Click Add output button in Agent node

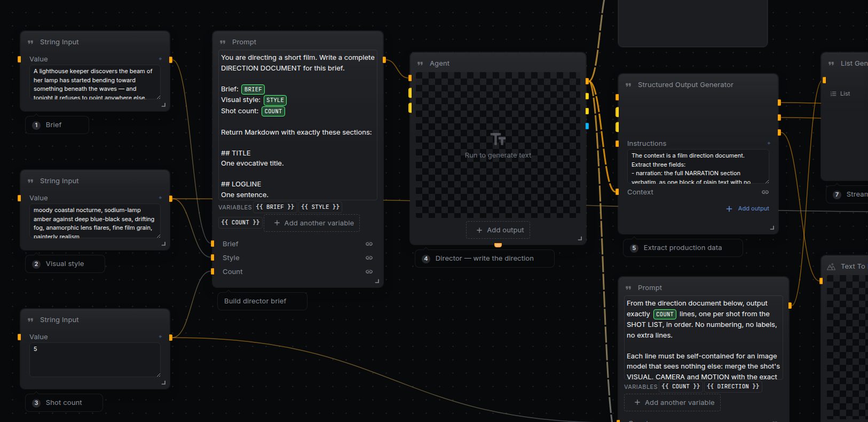(498, 230)
